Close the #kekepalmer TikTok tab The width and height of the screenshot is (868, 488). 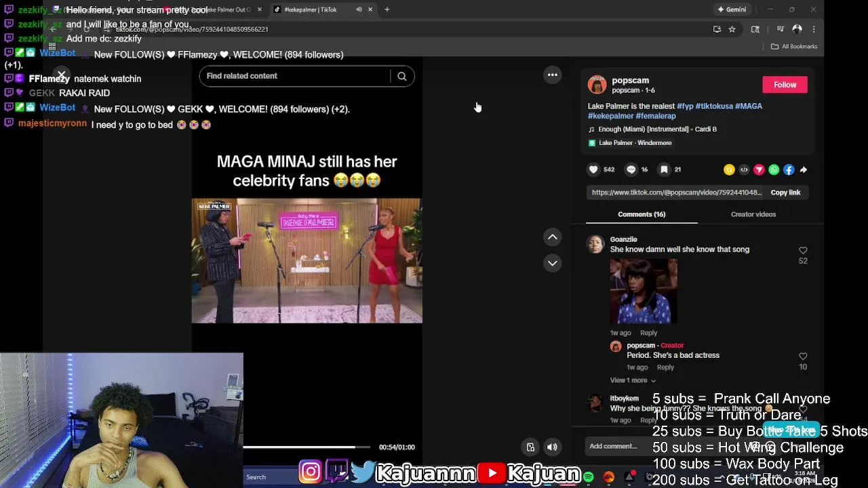point(370,9)
